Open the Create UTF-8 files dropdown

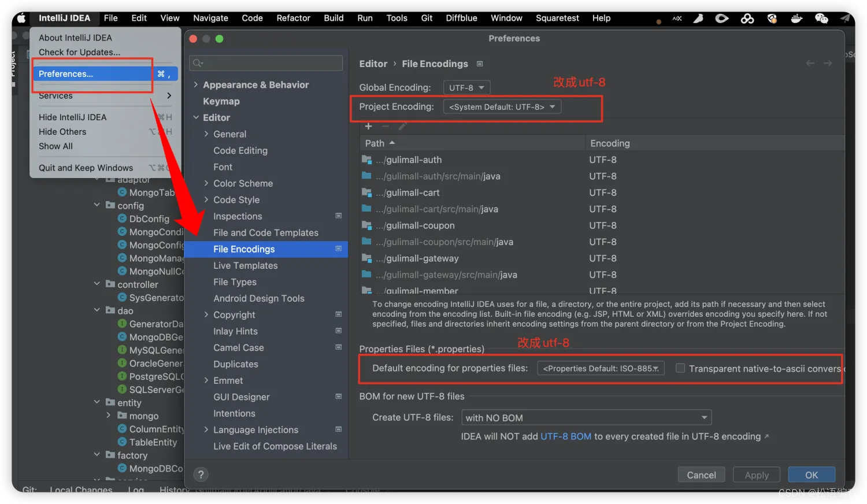(x=586, y=417)
